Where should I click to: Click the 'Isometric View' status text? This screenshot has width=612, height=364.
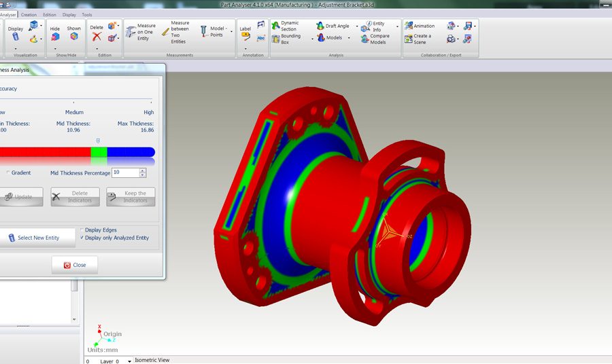click(x=152, y=360)
